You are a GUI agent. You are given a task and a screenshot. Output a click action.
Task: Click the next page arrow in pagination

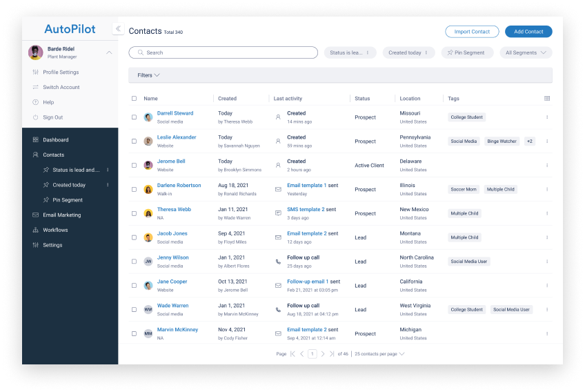[322, 354]
